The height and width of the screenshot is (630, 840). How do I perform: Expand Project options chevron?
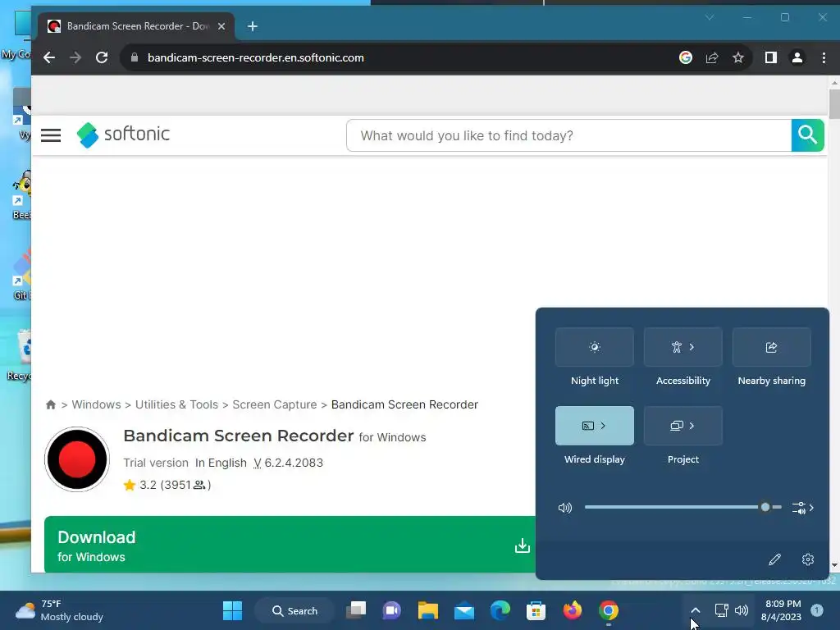[692, 426]
